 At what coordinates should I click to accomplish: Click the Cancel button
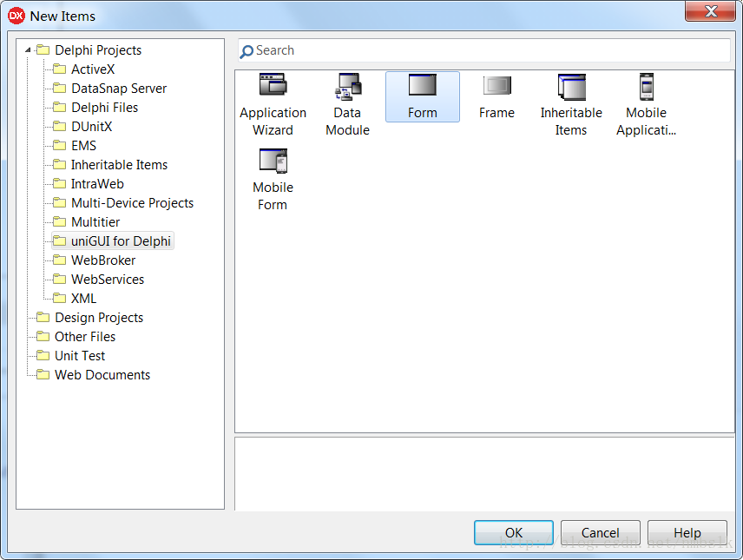click(x=601, y=532)
